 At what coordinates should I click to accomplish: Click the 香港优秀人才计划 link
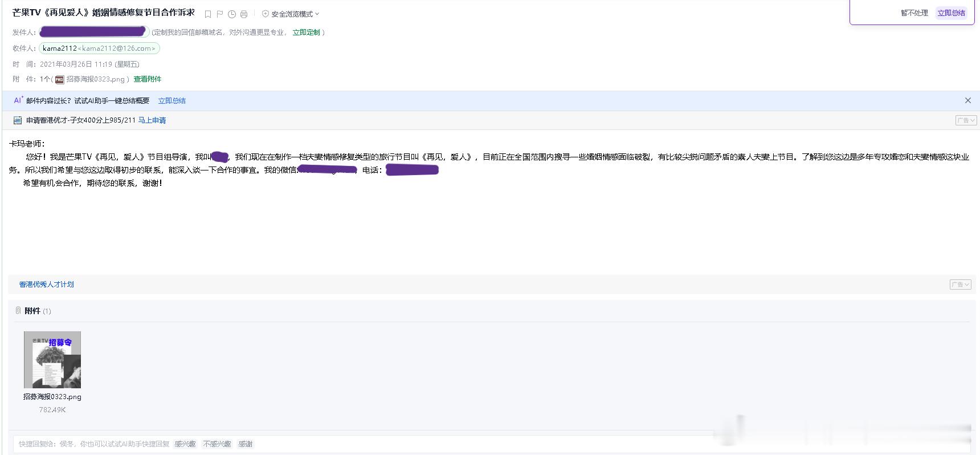pos(47,285)
